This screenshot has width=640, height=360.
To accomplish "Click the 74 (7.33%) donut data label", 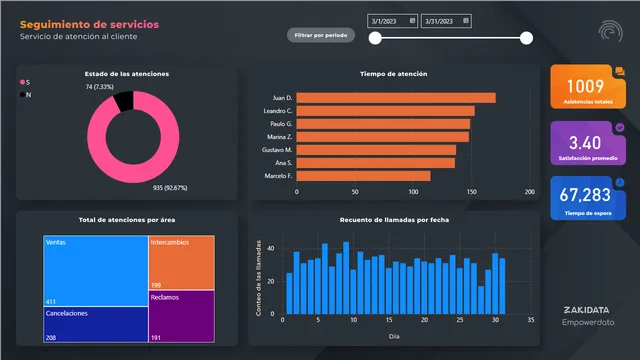I will [100, 87].
